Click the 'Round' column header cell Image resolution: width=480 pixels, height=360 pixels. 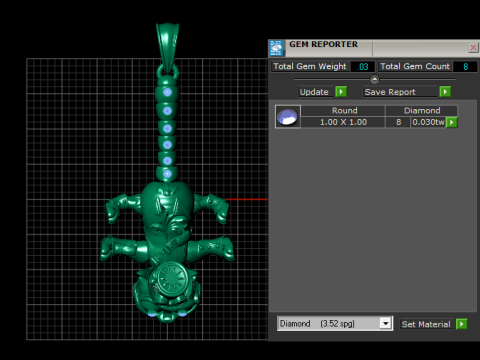tap(344, 111)
